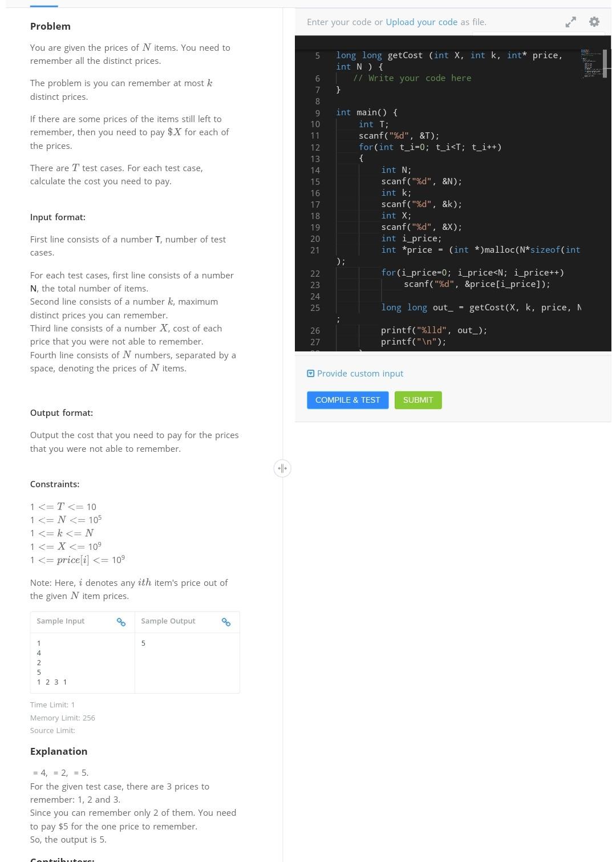Expand the editor to fullscreen mode
616x862 pixels.
pyautogui.click(x=570, y=22)
